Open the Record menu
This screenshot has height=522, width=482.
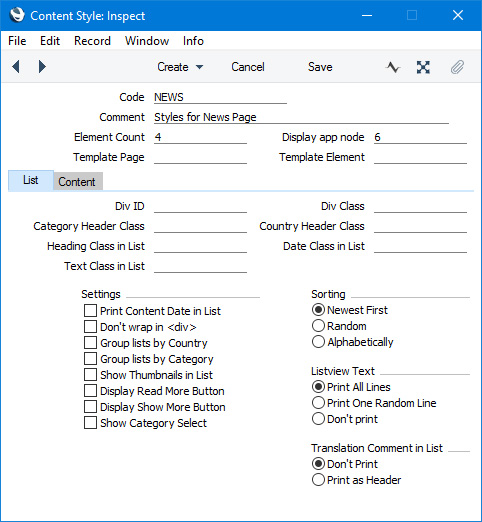point(92,41)
